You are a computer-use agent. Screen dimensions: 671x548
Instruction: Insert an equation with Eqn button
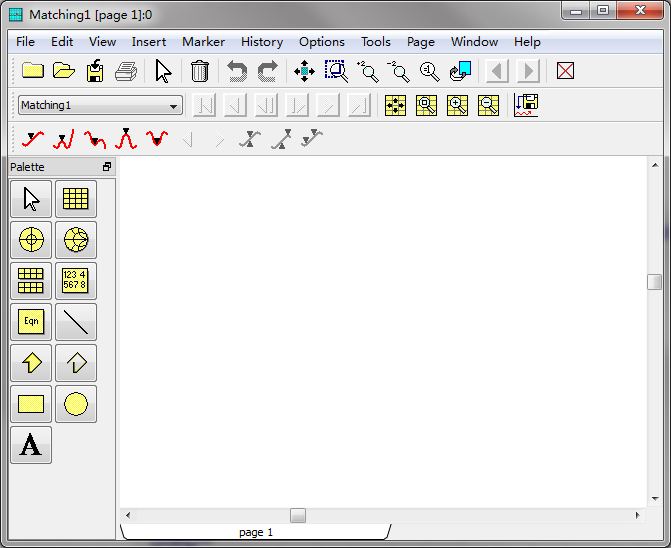(31, 322)
